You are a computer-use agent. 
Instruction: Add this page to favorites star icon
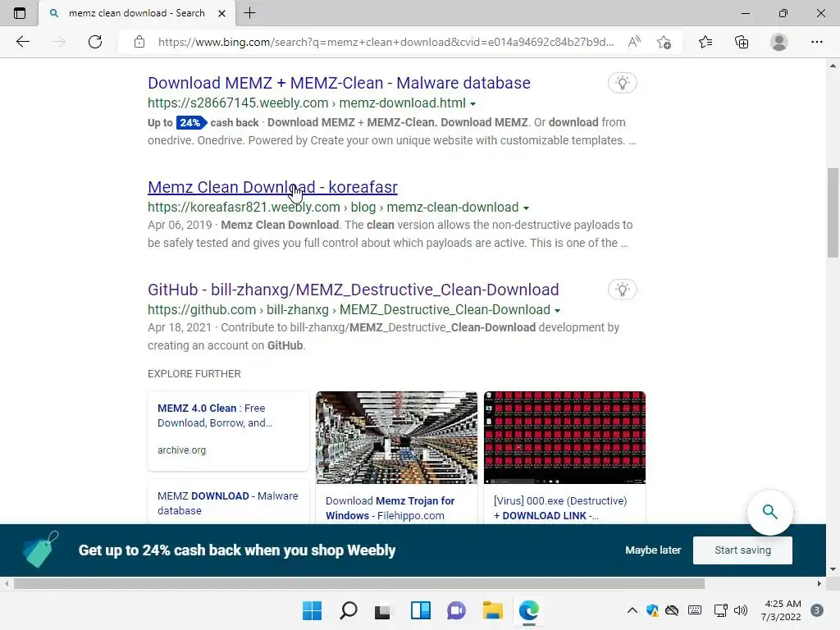pos(664,42)
